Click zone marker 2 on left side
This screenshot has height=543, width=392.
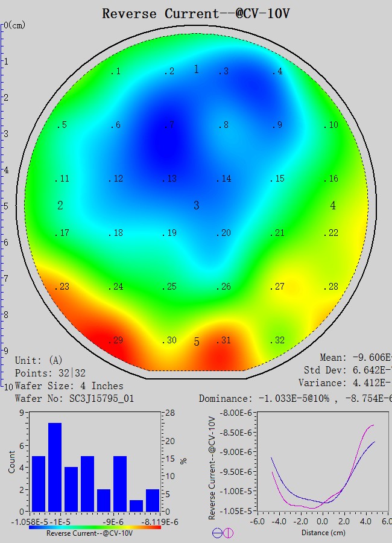coord(60,206)
